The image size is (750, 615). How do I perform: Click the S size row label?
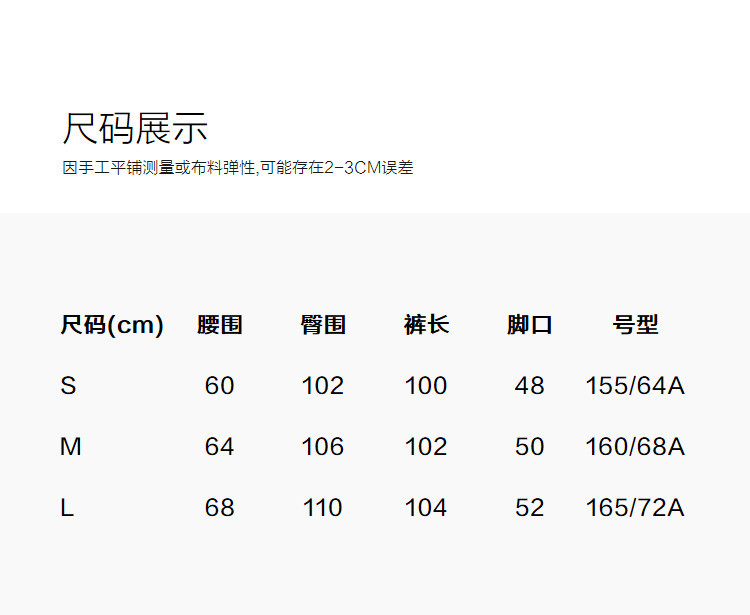pyautogui.click(x=68, y=386)
